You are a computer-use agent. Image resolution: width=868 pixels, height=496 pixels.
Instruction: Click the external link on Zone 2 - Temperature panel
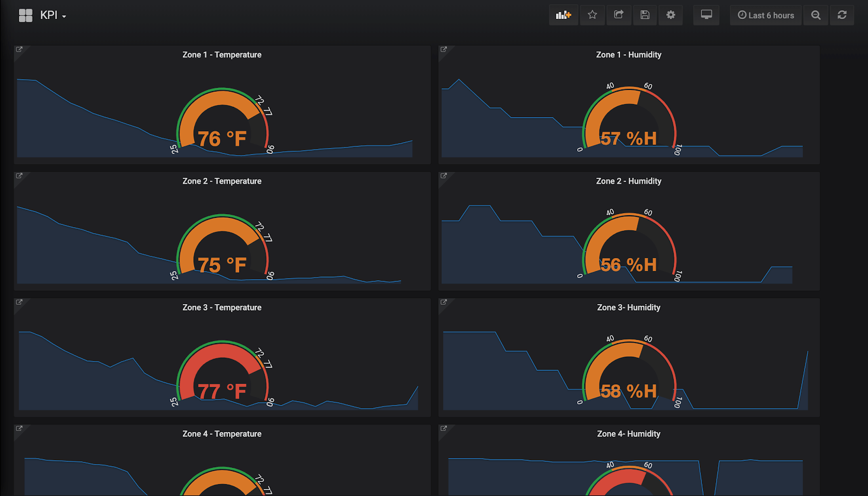(20, 175)
